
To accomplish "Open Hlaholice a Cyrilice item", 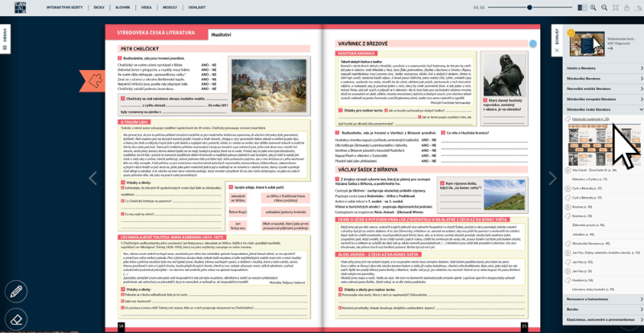I will 589,179.
